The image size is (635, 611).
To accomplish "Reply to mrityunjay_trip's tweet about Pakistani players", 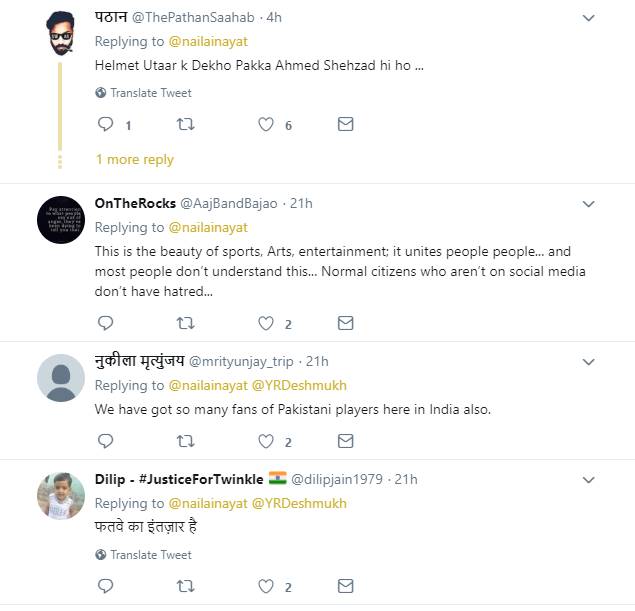I will [105, 441].
